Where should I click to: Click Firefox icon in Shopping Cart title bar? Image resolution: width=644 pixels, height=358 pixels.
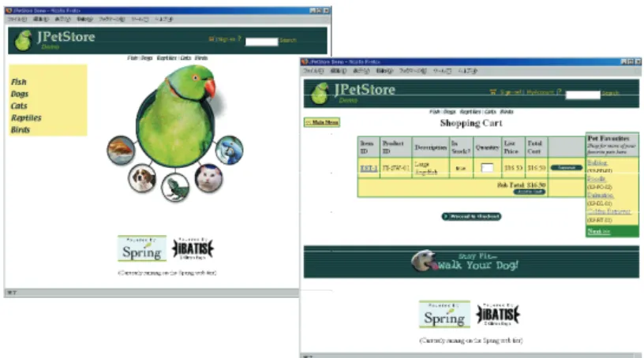[x=305, y=62]
